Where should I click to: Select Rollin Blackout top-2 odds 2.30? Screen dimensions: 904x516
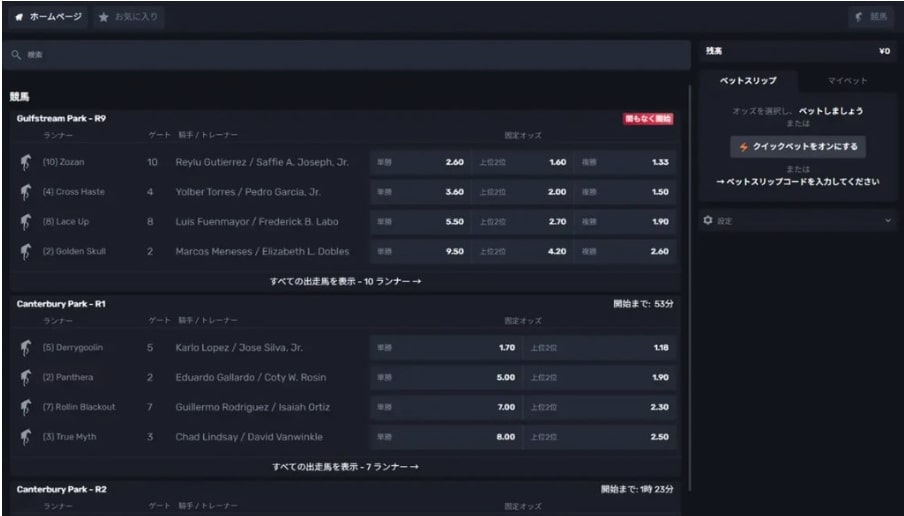pyautogui.click(x=600, y=407)
